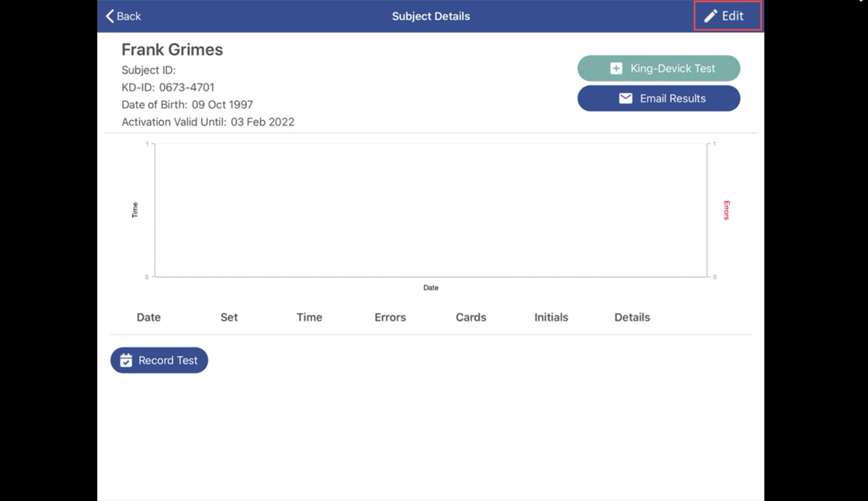Image resolution: width=868 pixels, height=501 pixels.
Task: Click the Time column header in table
Action: (309, 317)
